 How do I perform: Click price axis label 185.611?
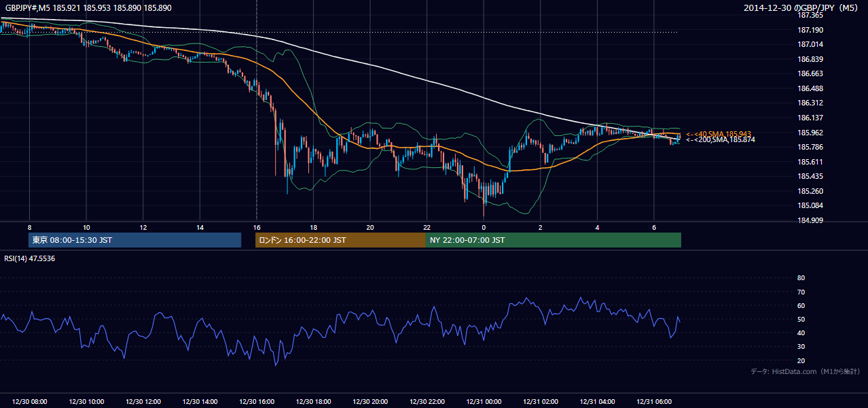point(810,162)
